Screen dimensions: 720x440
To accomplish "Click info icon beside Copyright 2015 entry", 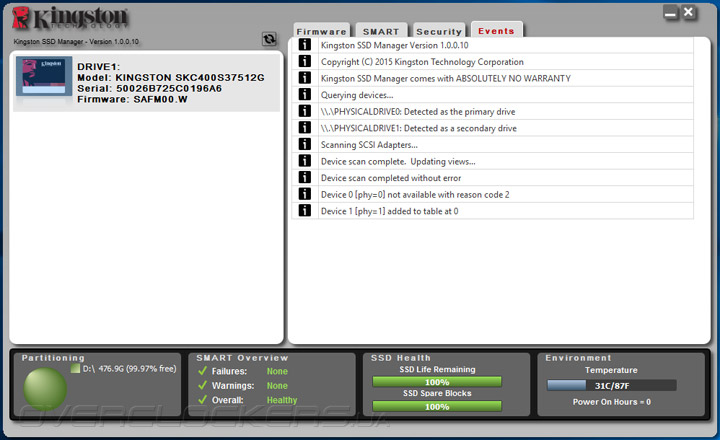I will pos(304,61).
